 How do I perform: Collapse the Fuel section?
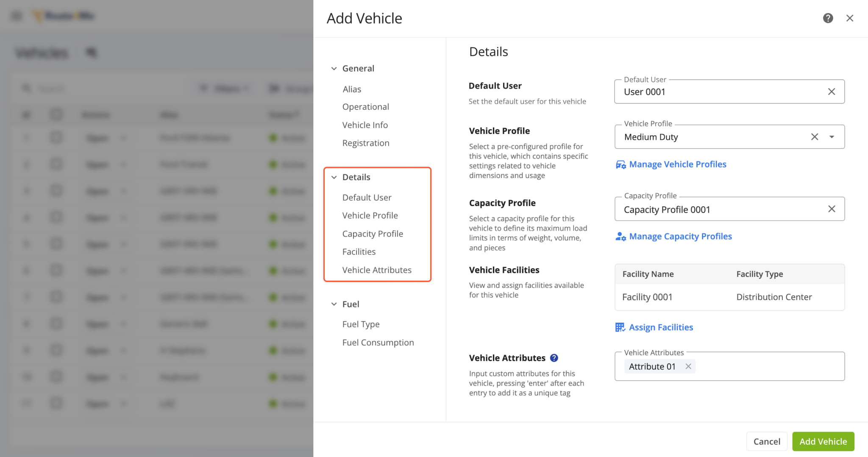(x=334, y=304)
